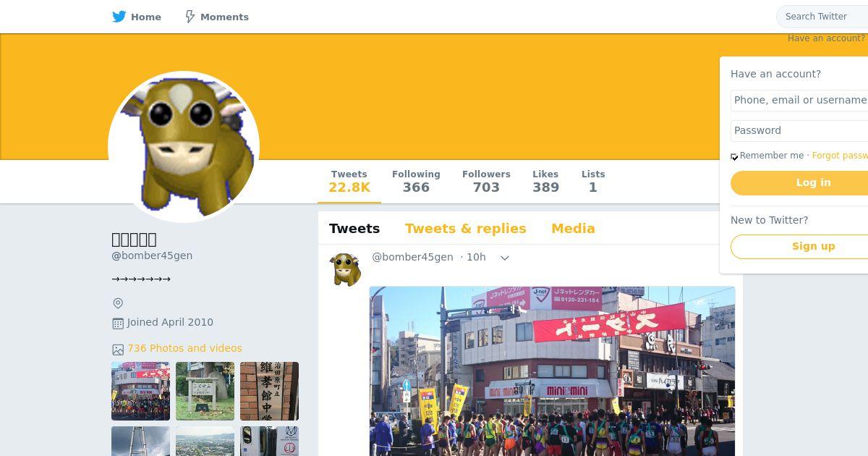Open the Forgot password link
The height and width of the screenshot is (456, 868).
point(840,156)
